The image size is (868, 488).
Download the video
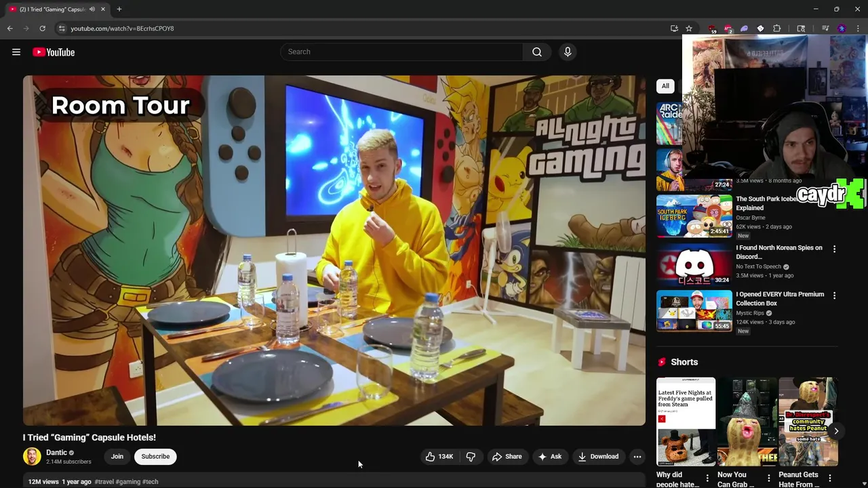pos(598,456)
